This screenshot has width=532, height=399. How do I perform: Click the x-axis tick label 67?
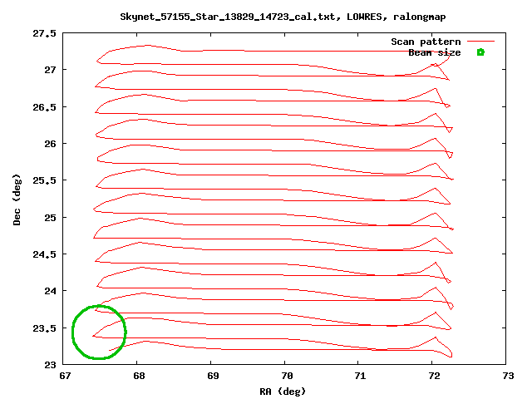pos(65,376)
